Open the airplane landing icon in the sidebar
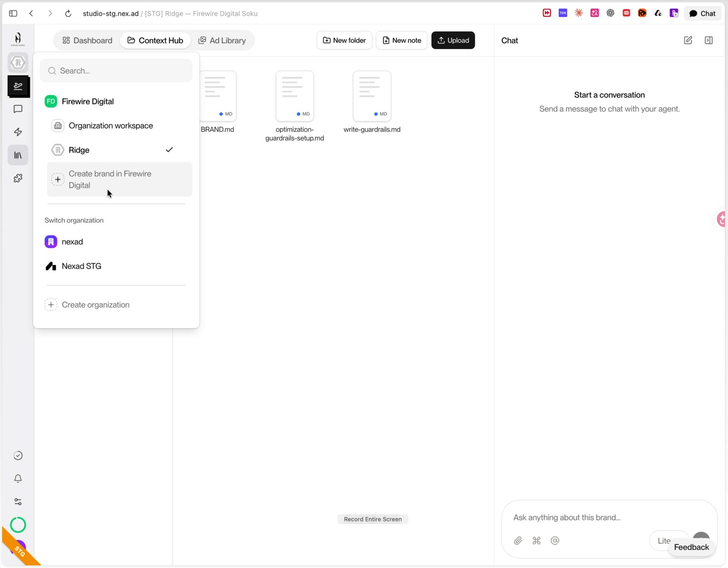Viewport: 728px width, 568px height. click(x=18, y=86)
